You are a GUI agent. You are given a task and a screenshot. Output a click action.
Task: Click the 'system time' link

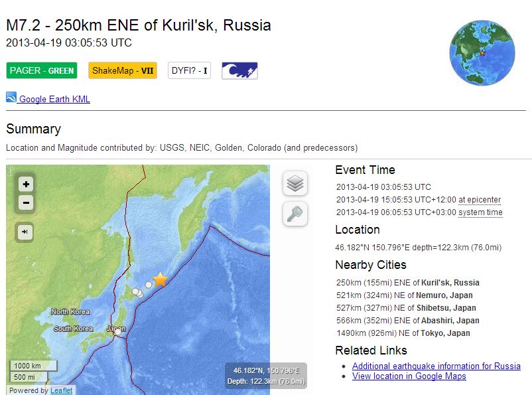coord(480,212)
